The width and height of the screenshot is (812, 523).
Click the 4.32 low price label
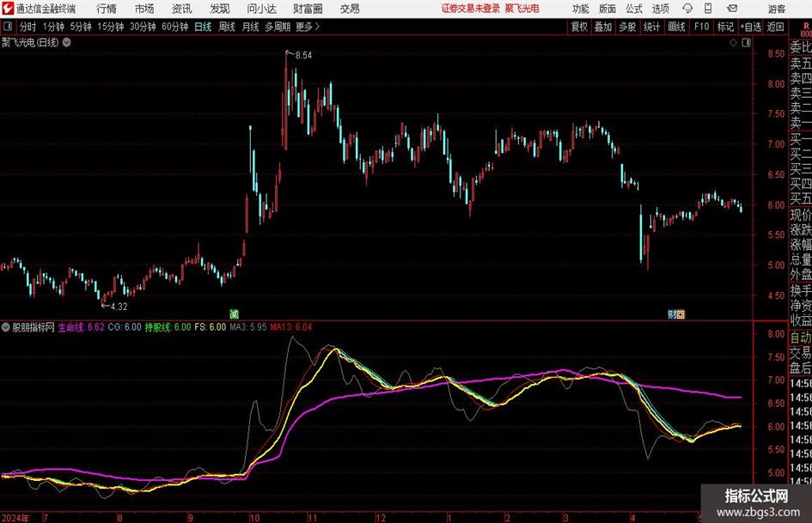pyautogui.click(x=119, y=306)
